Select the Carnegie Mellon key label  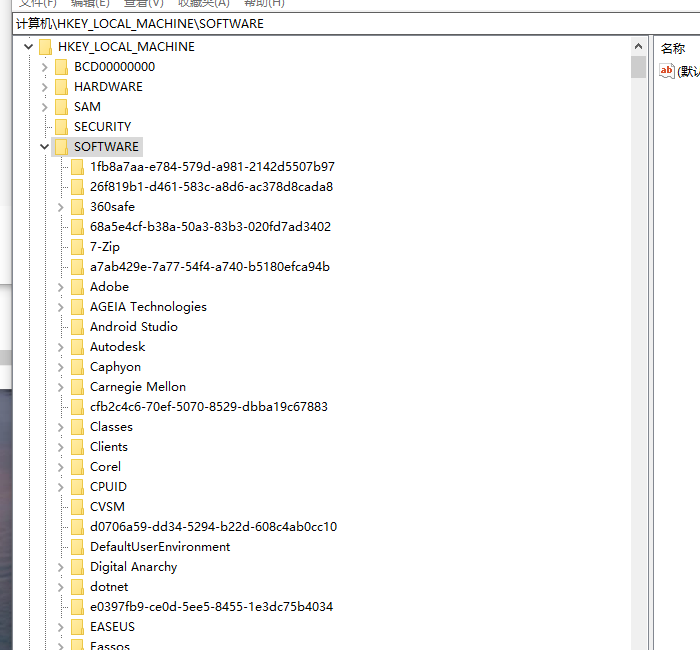138,387
